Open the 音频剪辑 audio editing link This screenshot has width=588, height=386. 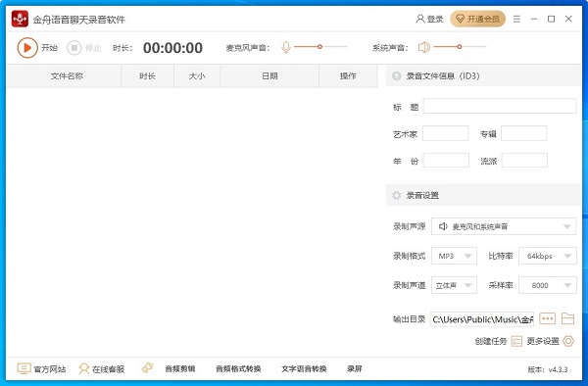coord(180,368)
